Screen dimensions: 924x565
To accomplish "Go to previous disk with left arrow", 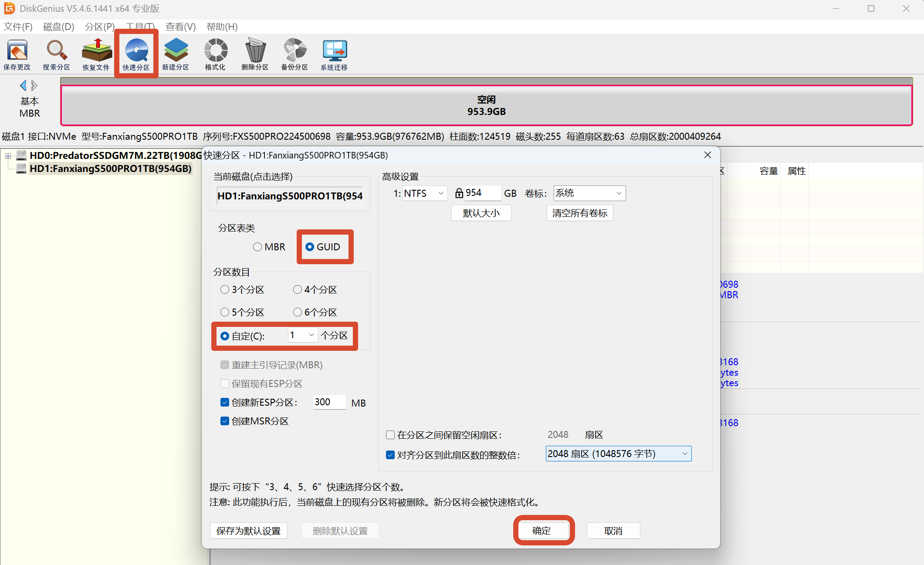I will [23, 85].
